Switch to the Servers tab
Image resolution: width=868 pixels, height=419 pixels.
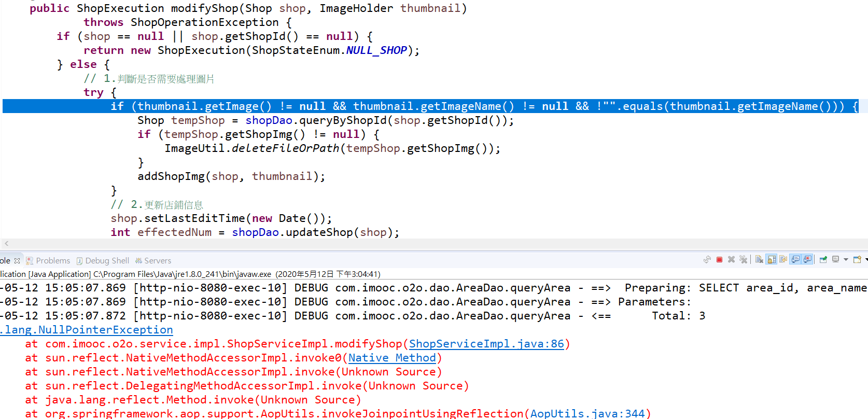click(153, 260)
